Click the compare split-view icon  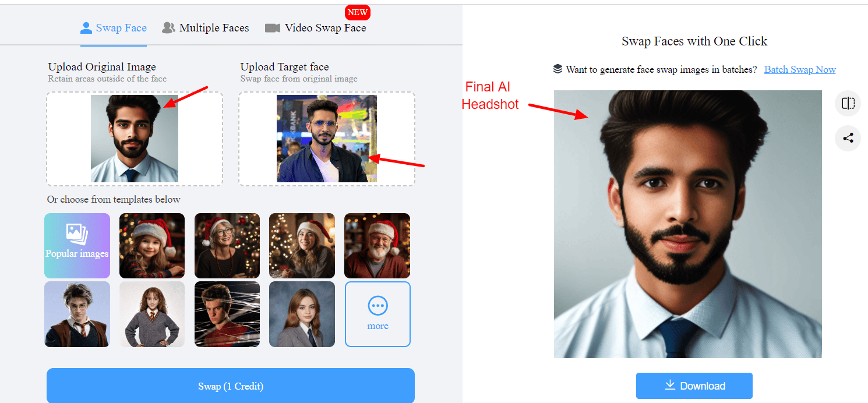[848, 104]
